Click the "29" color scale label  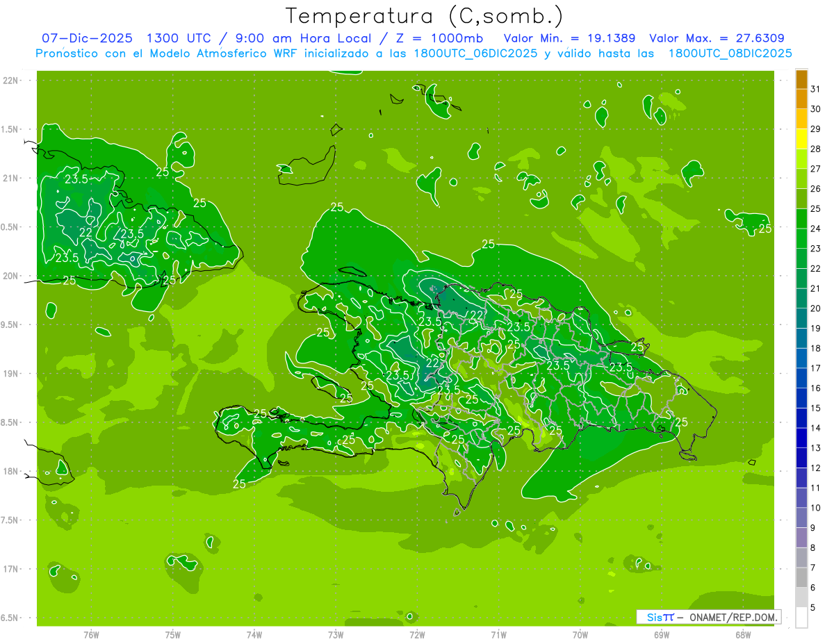[815, 129]
